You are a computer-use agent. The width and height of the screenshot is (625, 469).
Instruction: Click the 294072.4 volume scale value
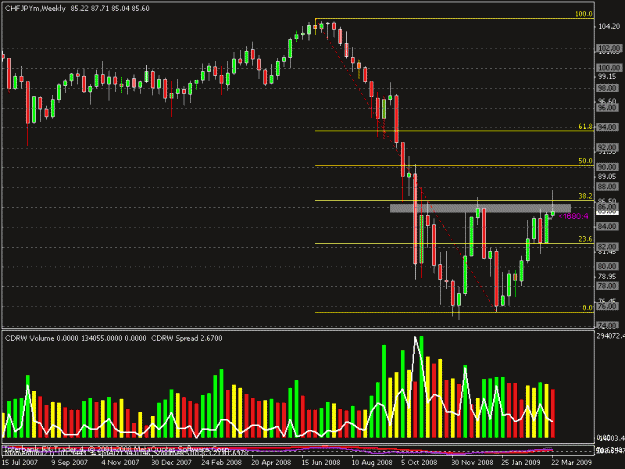pyautogui.click(x=611, y=336)
